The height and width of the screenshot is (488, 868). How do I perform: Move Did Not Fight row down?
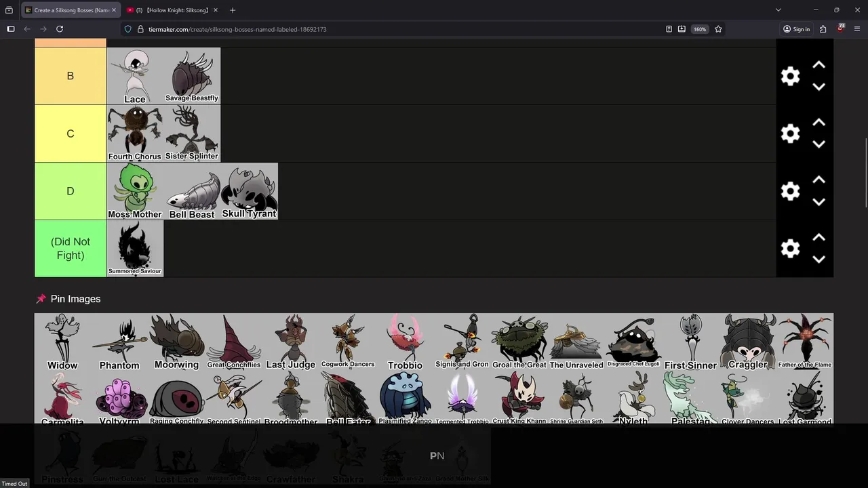[818, 260]
